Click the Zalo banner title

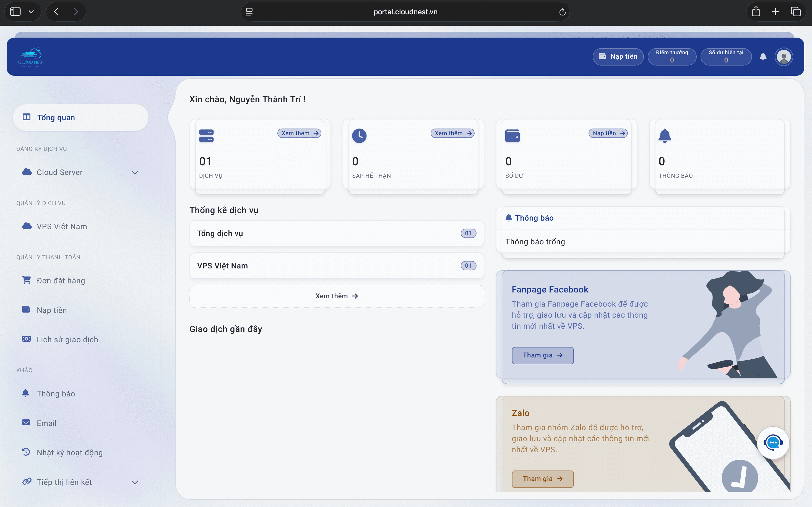tap(520, 413)
